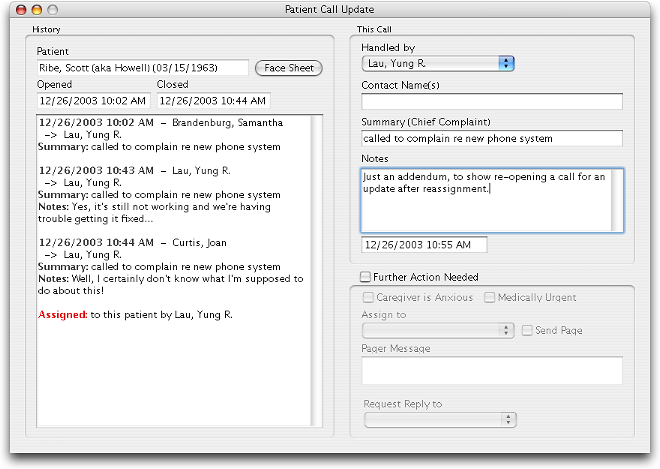Click the Face Sheet button
Screen dimensions: 660x469
pyautogui.click(x=289, y=68)
